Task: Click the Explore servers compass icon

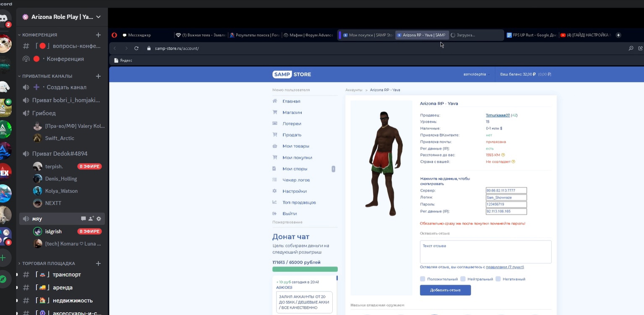Action: (3, 279)
